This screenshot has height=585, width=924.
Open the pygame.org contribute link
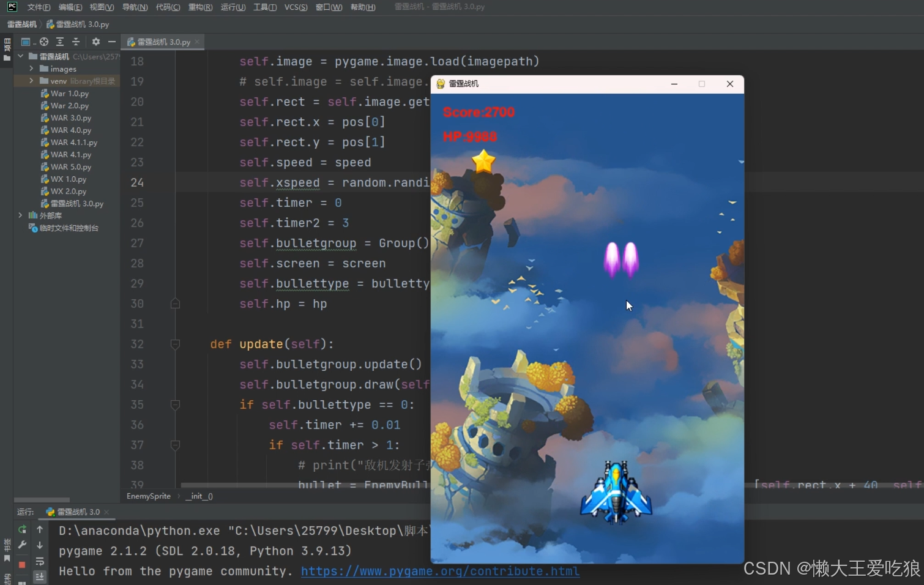pos(440,571)
